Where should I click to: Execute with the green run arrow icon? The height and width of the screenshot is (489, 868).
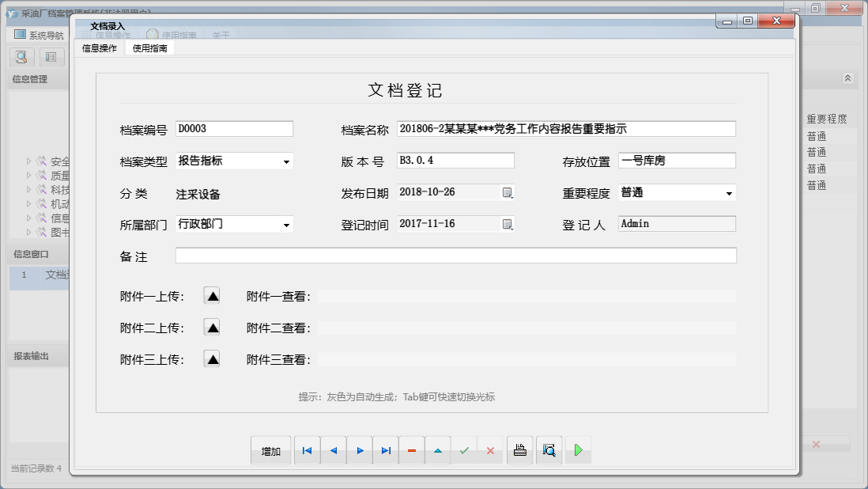[x=578, y=449]
